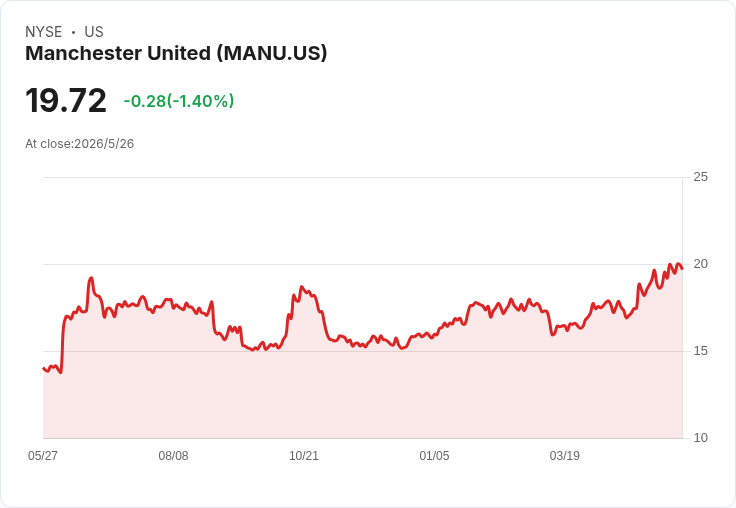The height and width of the screenshot is (508, 736).
Task: Click the 15 y-axis price label
Action: 700,351
